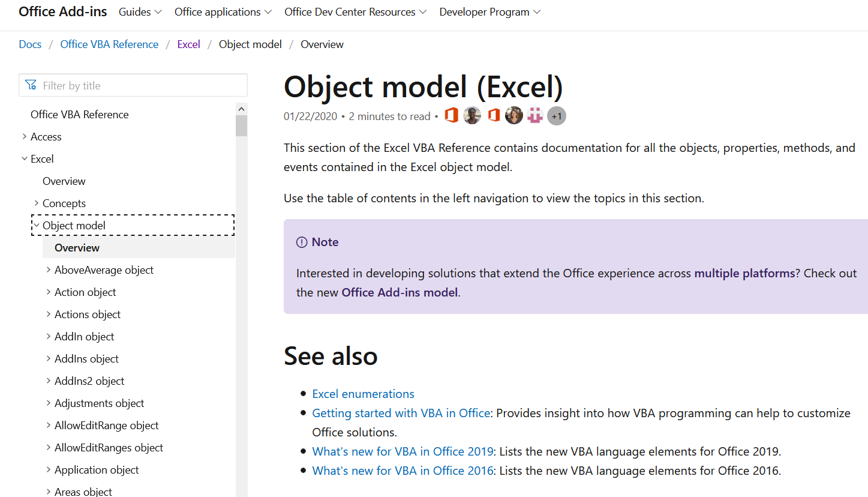868x497 pixels.
Task: Collapse the Object model tree node
Action: pyautogui.click(x=37, y=226)
